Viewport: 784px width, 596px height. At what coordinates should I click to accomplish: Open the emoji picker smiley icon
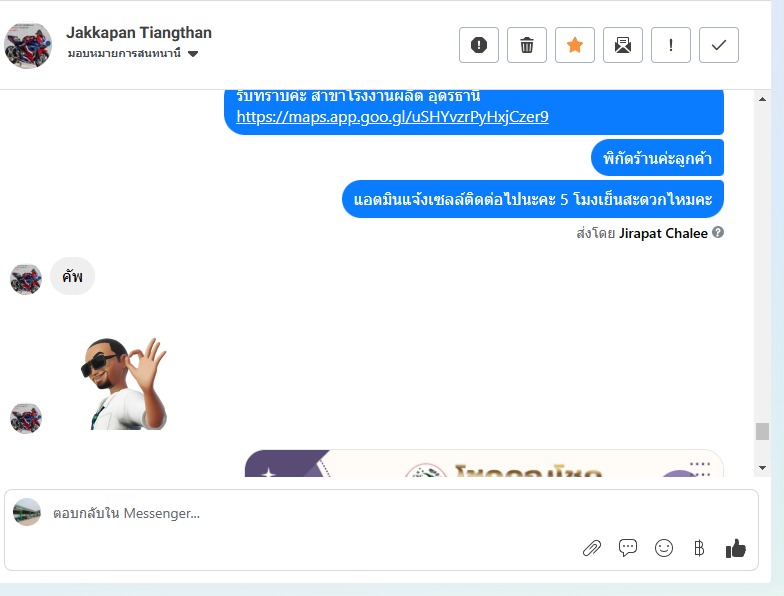click(x=664, y=548)
